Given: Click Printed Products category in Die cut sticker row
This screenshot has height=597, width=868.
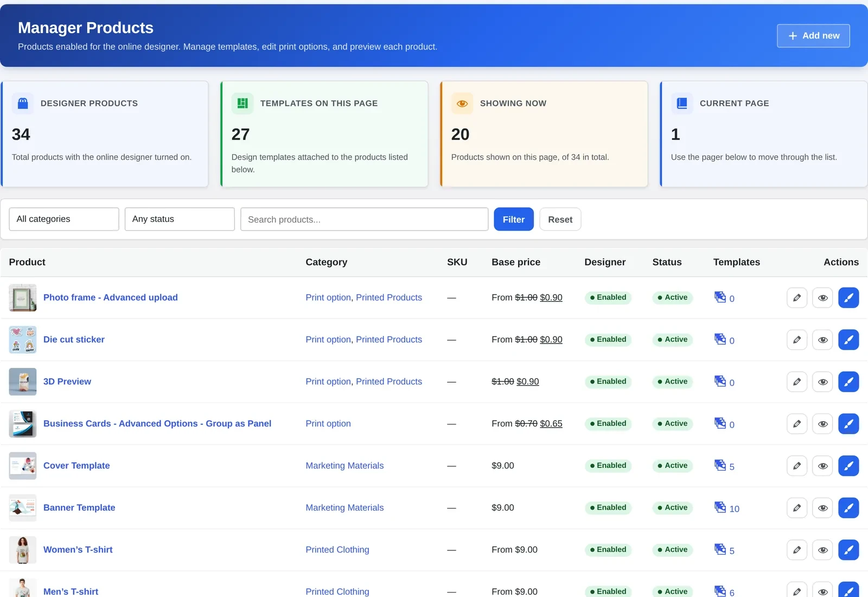Looking at the screenshot, I should pyautogui.click(x=389, y=340).
